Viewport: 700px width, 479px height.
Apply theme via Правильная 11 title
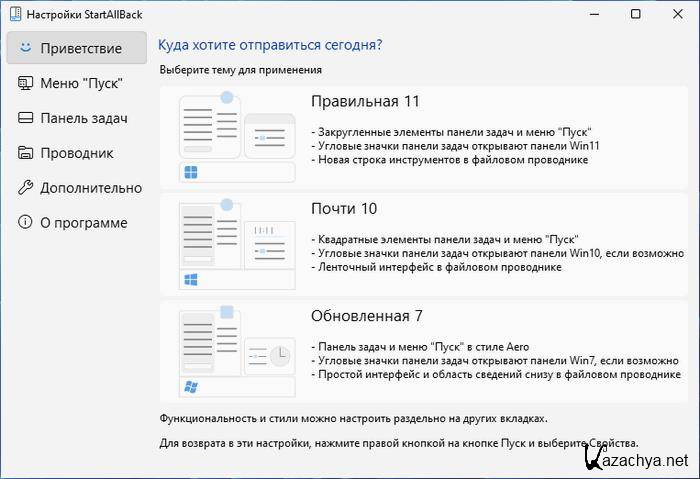pyautogui.click(x=365, y=102)
